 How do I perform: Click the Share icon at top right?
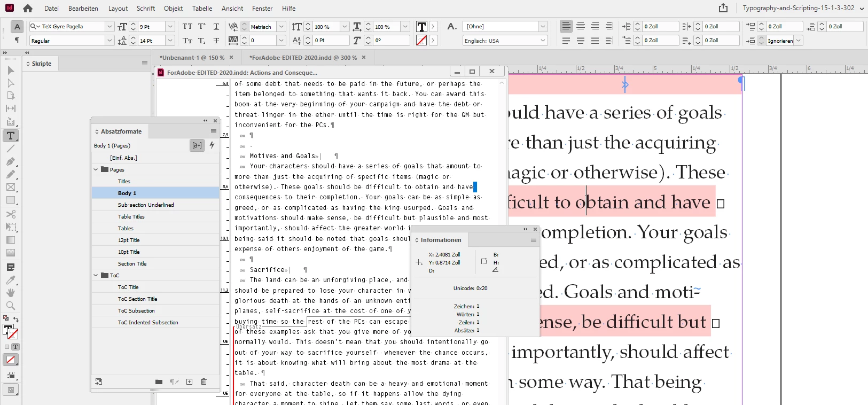(723, 8)
